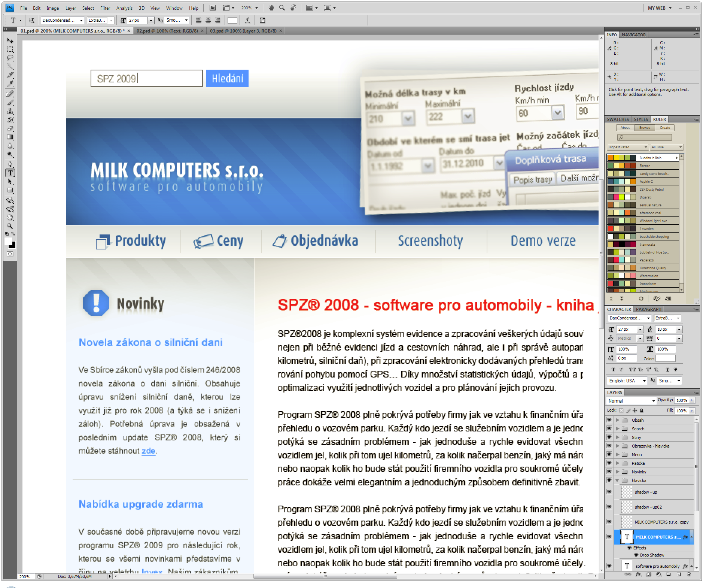
Task: Click the foreground color swatch in toolbox
Action: pyautogui.click(x=9, y=242)
